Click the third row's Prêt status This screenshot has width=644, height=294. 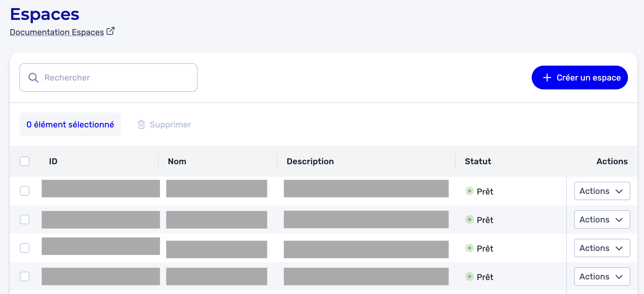(479, 248)
